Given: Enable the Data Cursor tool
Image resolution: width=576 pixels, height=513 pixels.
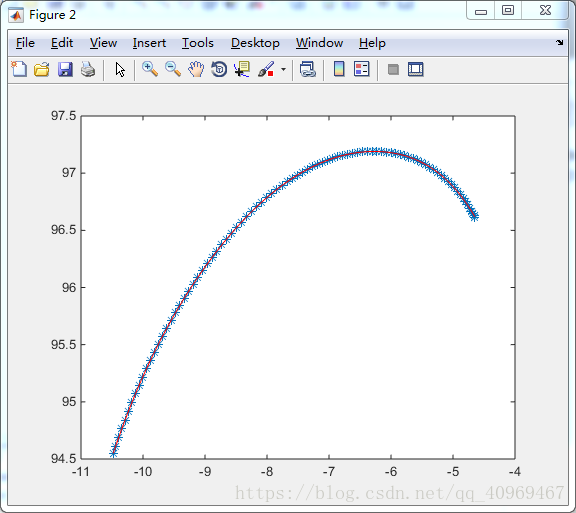Looking at the screenshot, I should [x=242, y=69].
